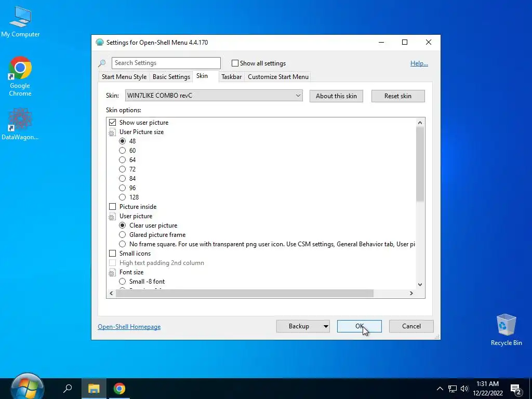This screenshot has height=399, width=532.
Task: Enable the Small icons checkbox
Action: point(112,254)
